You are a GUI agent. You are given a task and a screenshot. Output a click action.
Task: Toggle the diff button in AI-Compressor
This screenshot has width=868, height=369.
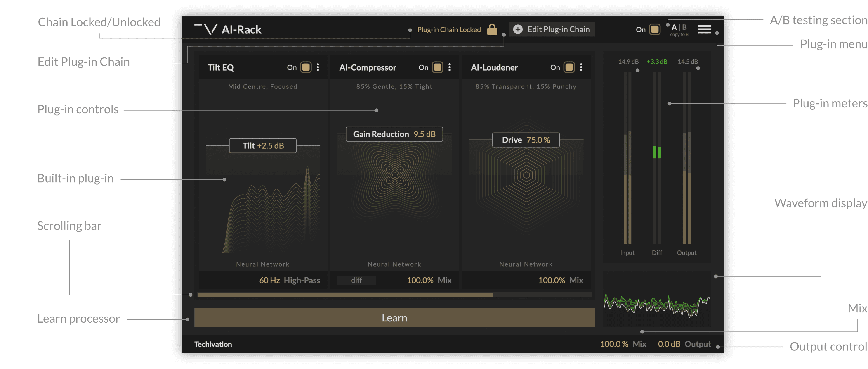(x=356, y=280)
